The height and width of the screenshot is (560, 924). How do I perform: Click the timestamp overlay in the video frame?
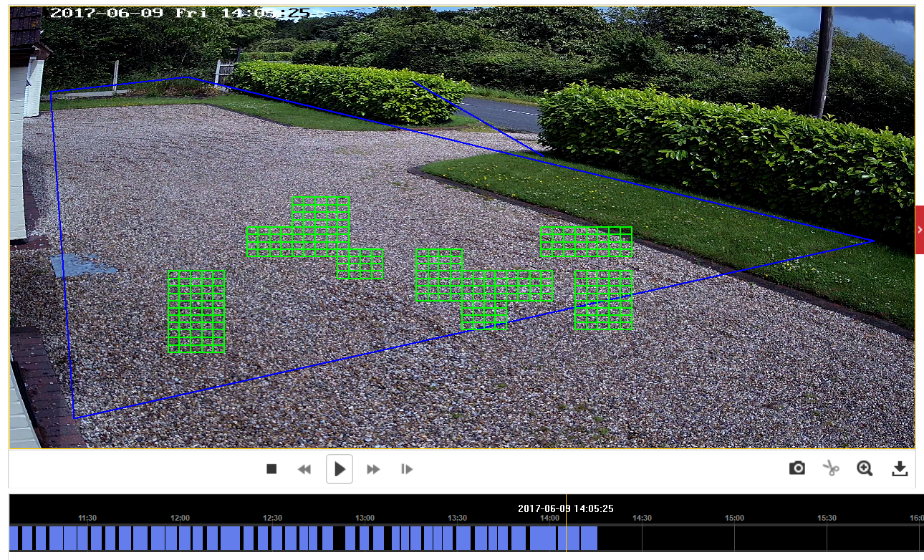180,13
